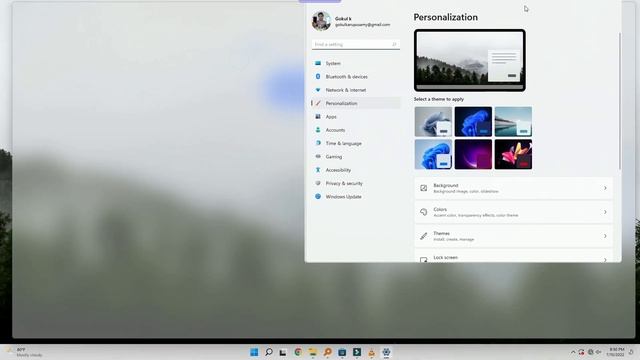
Task: Launch Google Chrome from the taskbar
Action: click(x=298, y=352)
